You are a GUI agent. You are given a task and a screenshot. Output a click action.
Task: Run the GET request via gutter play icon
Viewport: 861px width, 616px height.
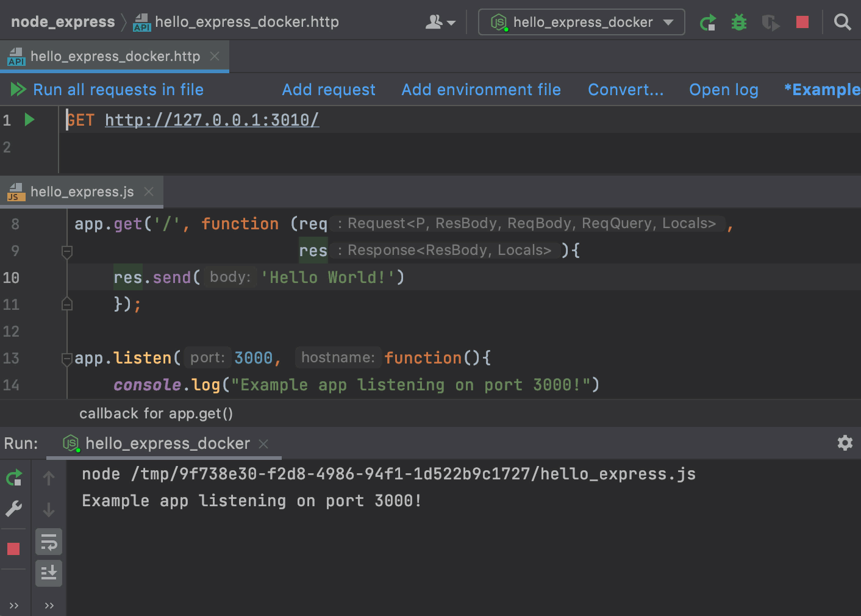click(29, 120)
